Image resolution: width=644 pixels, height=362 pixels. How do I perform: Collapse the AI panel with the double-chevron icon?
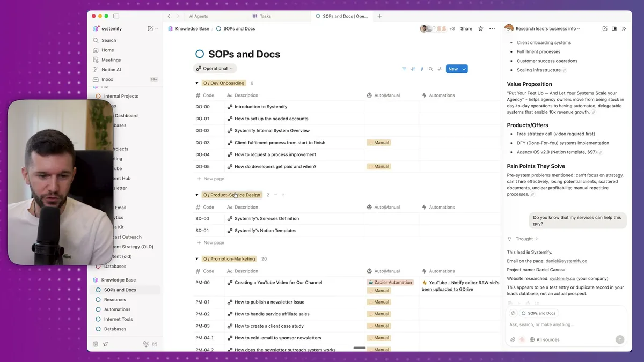[623, 28]
